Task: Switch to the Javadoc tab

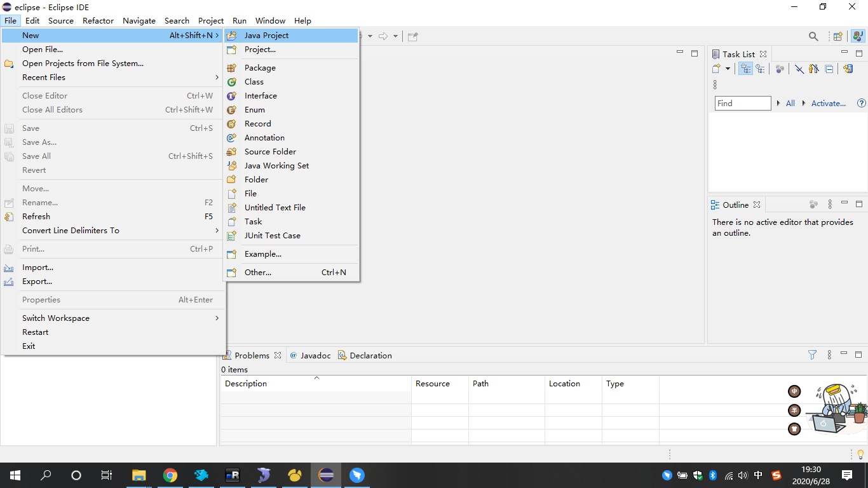Action: (310, 355)
